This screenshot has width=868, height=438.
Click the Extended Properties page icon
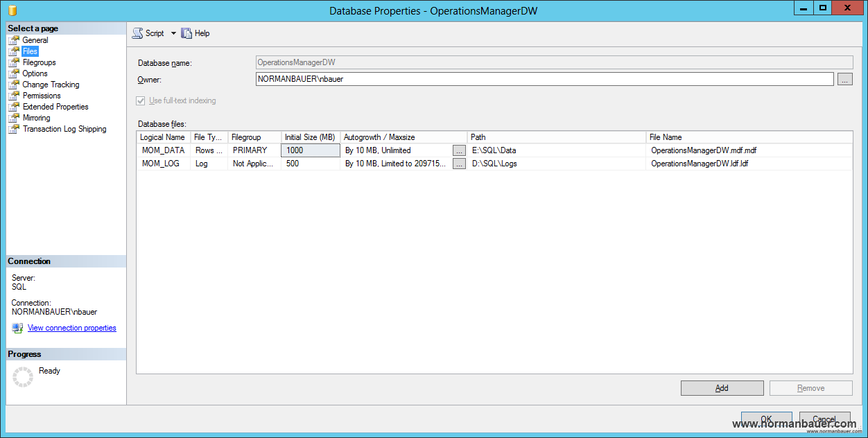tap(14, 107)
